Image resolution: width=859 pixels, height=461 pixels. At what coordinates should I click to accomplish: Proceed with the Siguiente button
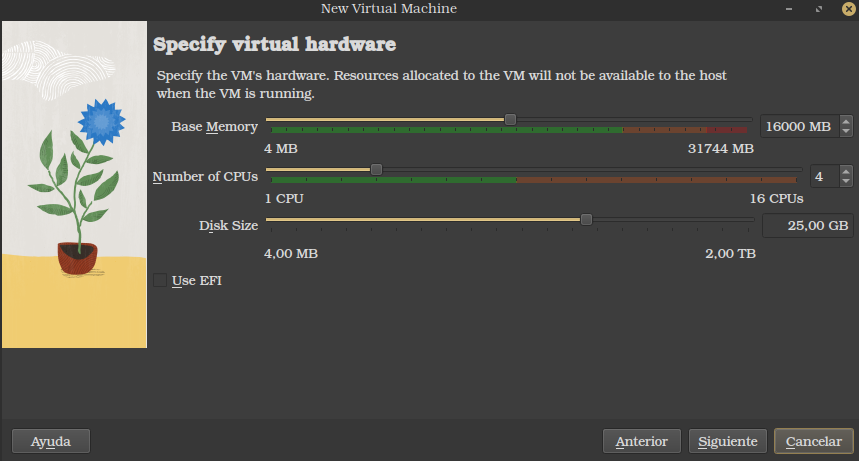[728, 441]
